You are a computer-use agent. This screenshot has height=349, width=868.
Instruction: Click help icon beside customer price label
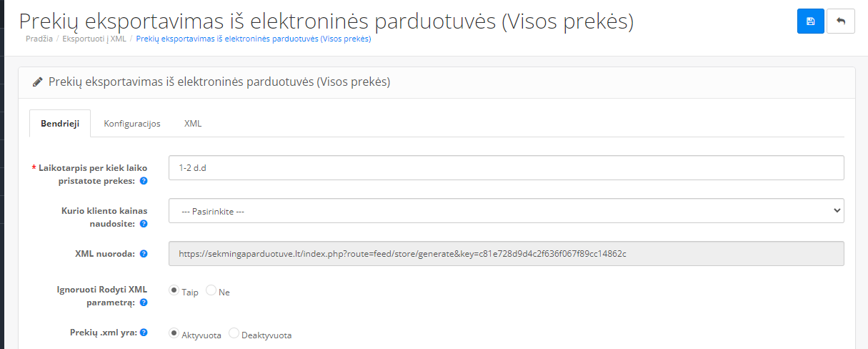point(144,224)
